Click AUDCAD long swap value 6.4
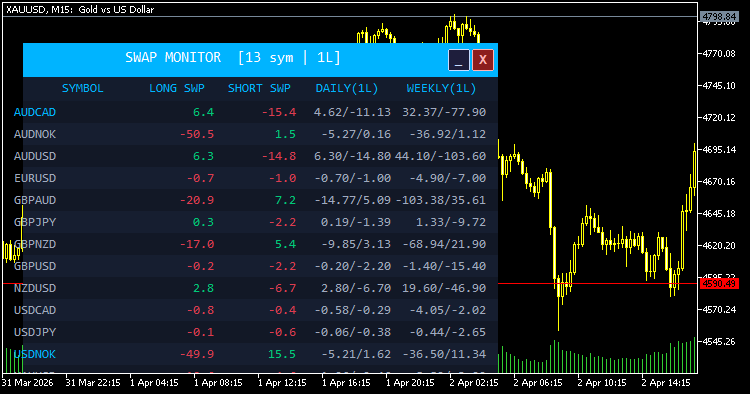Image resolution: width=750 pixels, height=394 pixels. (x=203, y=112)
